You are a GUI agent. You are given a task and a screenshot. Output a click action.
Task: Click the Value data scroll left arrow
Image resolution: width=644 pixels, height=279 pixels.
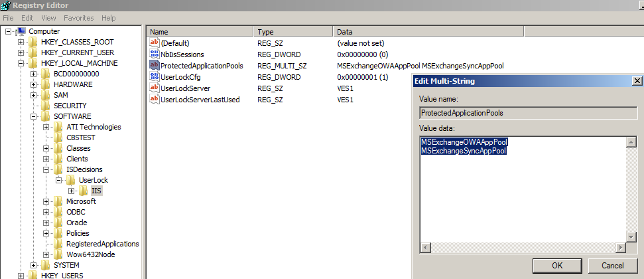[x=426, y=248]
